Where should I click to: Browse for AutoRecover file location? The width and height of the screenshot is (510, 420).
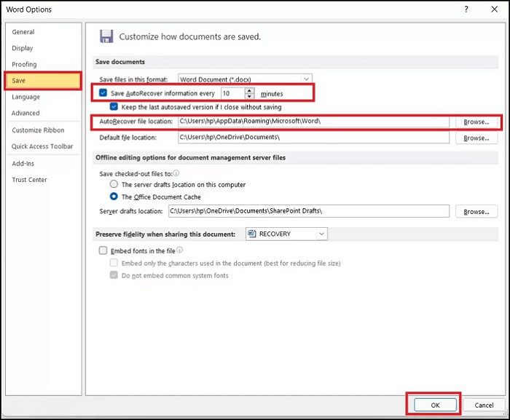pyautogui.click(x=476, y=122)
